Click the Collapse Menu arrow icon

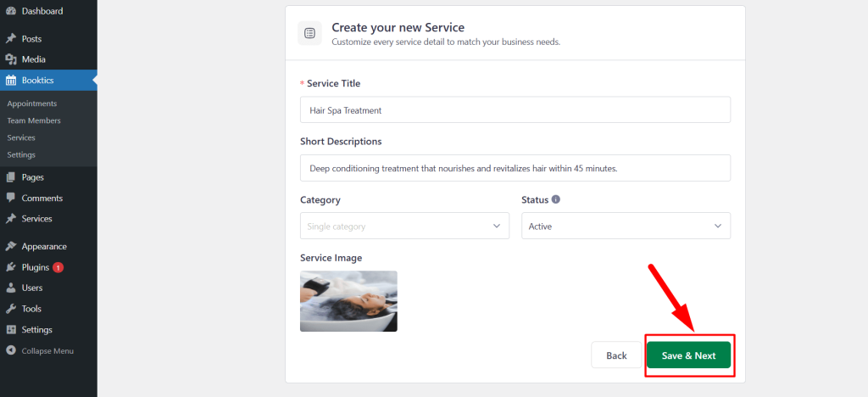[10, 351]
